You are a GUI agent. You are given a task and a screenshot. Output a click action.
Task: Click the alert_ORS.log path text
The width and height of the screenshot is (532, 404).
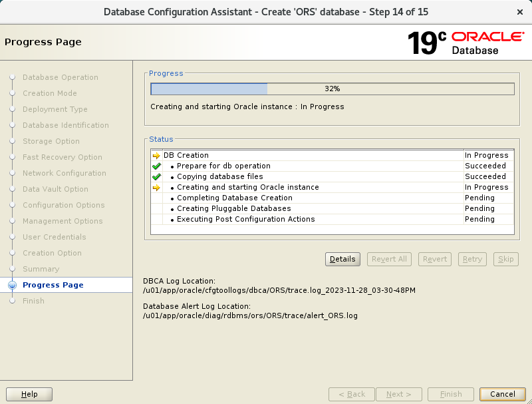click(x=251, y=315)
